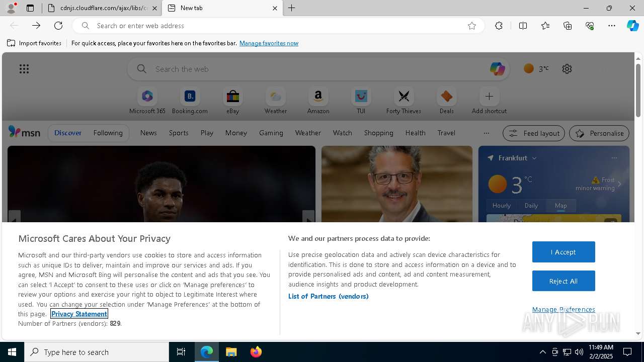Viewport: 644px width, 362px height.
Task: Click Import favorites button
Action: (x=34, y=43)
